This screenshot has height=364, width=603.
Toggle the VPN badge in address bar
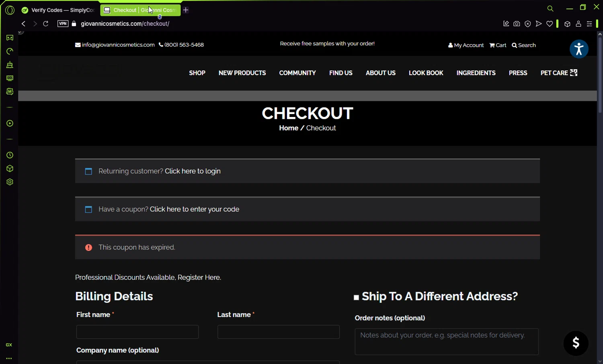63,24
